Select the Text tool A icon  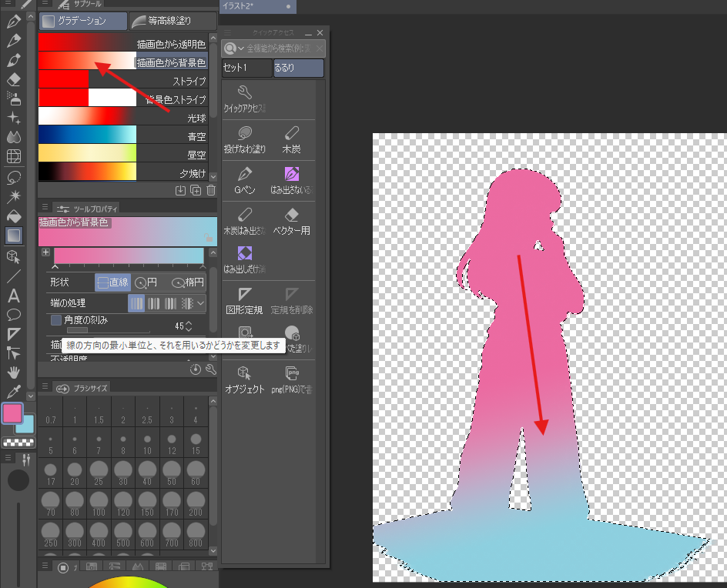pyautogui.click(x=13, y=296)
